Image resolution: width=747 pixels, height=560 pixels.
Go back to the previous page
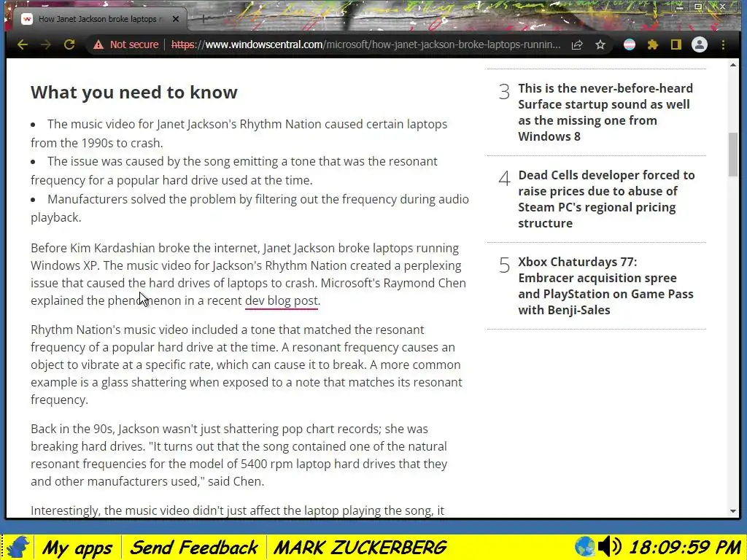(23, 44)
